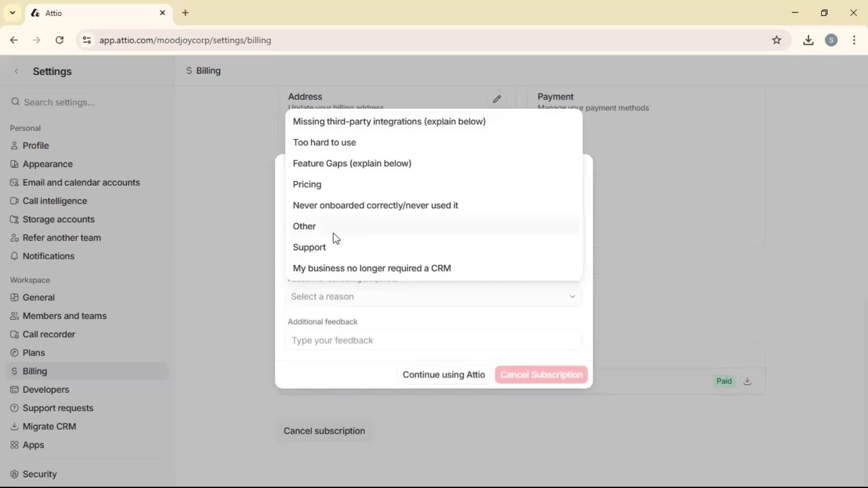
Task: Select the Appearance settings icon
Action: (x=14, y=164)
